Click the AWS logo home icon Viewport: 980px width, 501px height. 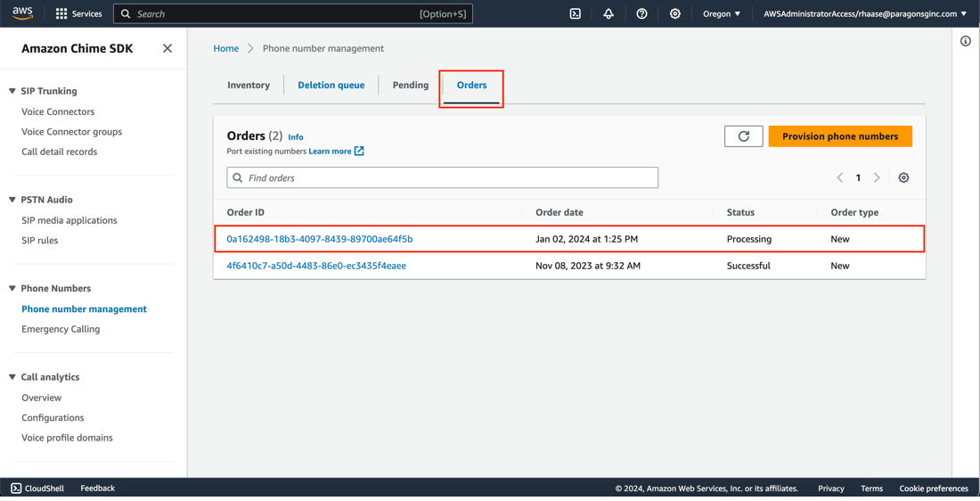(x=22, y=13)
